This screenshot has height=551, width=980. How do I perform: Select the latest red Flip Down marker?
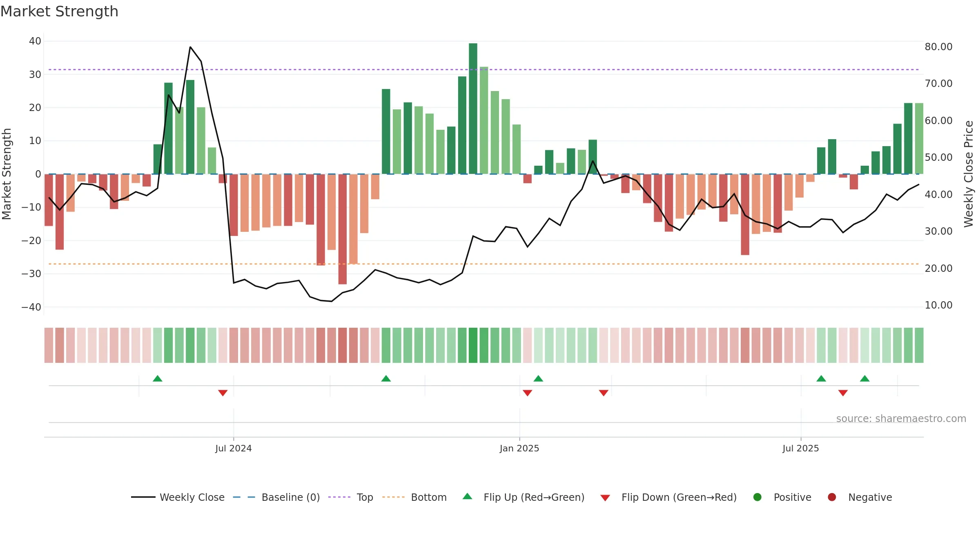tap(843, 393)
